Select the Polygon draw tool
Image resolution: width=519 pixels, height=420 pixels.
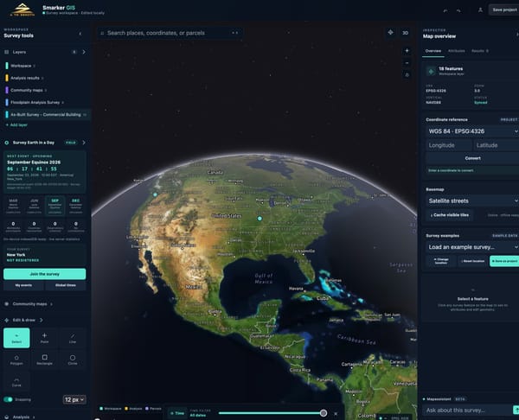tap(16, 360)
